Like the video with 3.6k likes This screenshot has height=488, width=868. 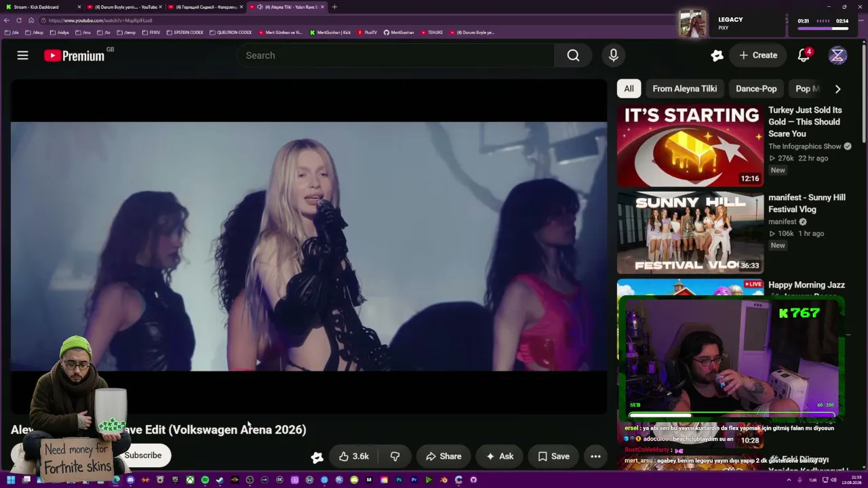click(x=354, y=456)
